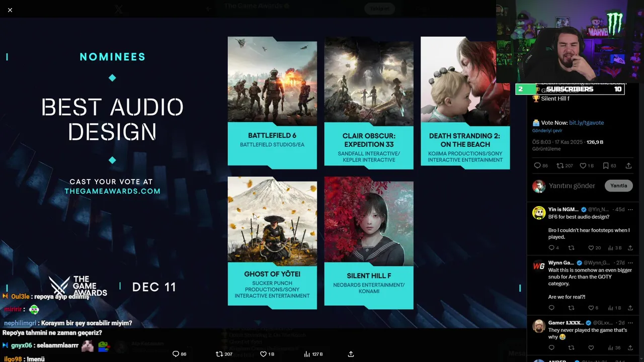The image size is (644, 362).
Task: Click your avatar beside the reply box
Action: click(539, 186)
